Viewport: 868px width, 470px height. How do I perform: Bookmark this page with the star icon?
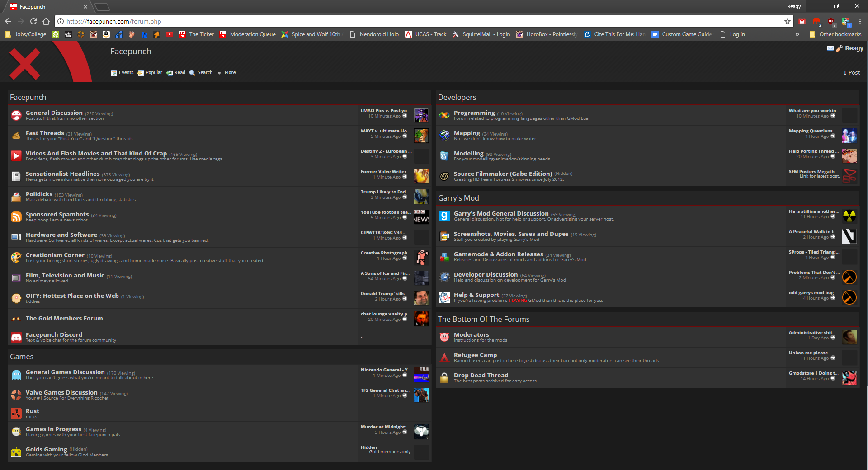pyautogui.click(x=788, y=21)
